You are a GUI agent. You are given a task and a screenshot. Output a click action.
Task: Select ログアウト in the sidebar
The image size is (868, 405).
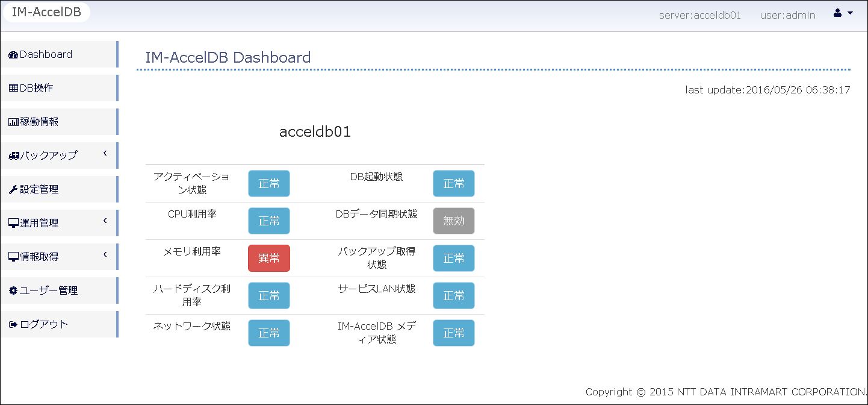click(x=58, y=324)
